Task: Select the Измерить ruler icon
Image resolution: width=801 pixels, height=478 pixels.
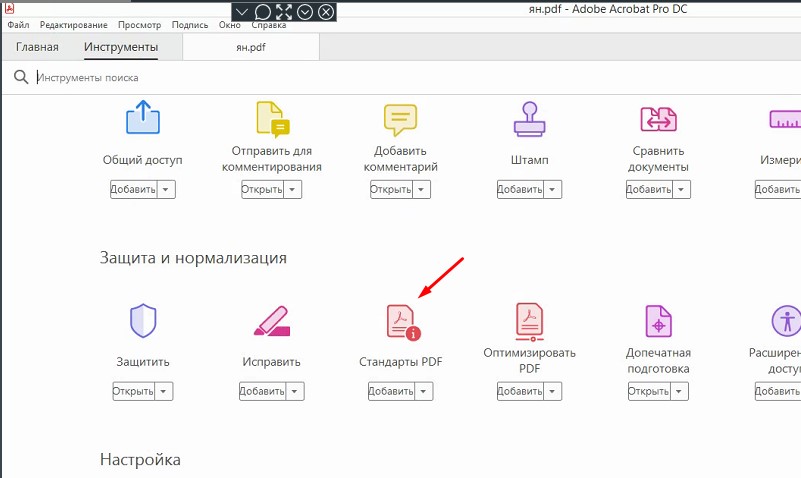Action: (x=785, y=119)
